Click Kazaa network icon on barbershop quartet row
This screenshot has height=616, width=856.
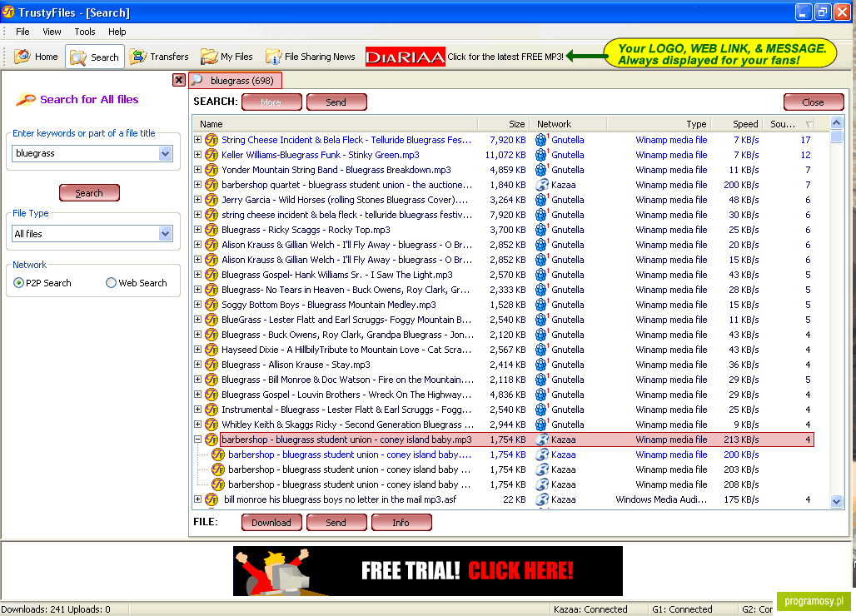[x=541, y=185]
